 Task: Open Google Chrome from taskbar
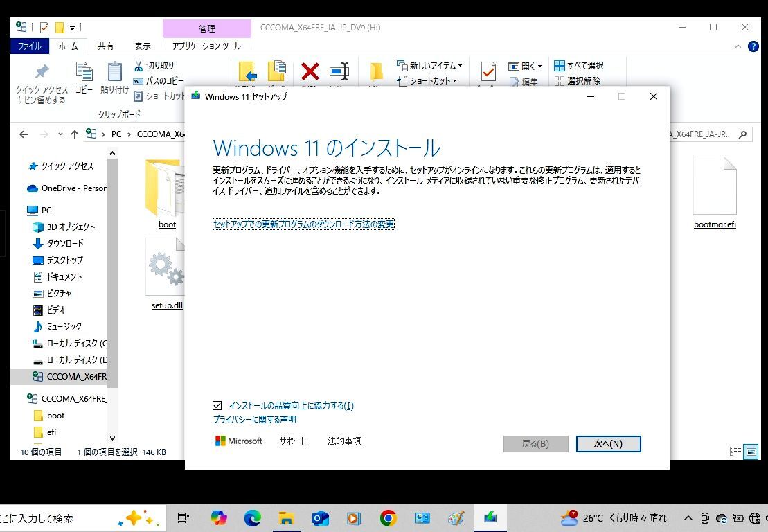coord(388,517)
